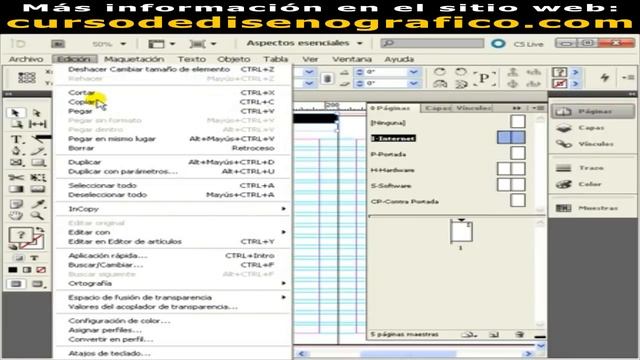Click the CS Live circle icon

pyautogui.click(x=498, y=43)
